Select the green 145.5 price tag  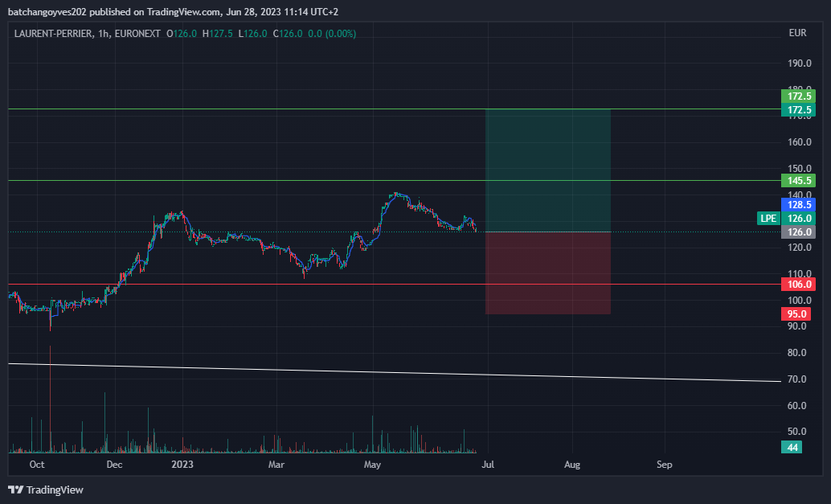coord(798,180)
